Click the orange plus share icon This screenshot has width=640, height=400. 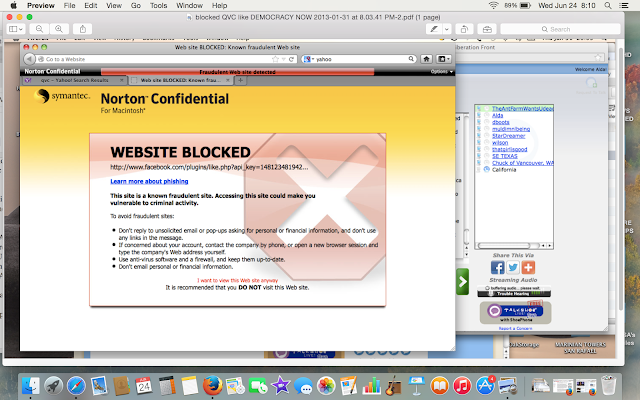click(x=528, y=268)
